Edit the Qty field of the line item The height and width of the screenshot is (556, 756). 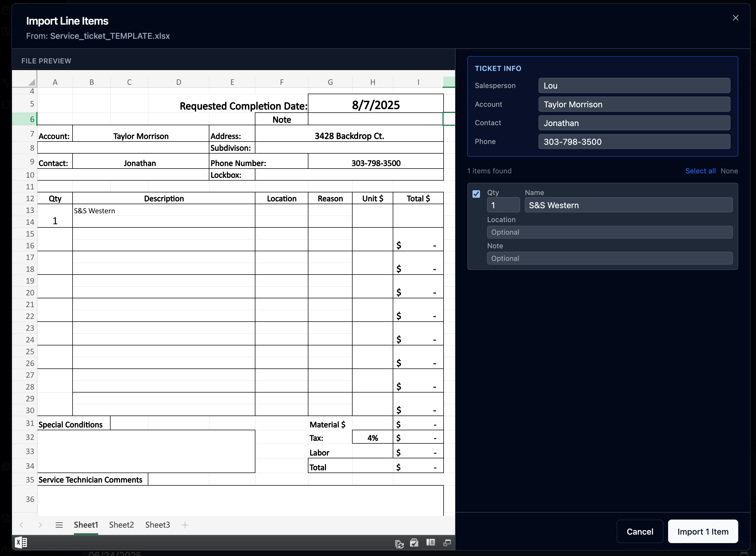[503, 205]
